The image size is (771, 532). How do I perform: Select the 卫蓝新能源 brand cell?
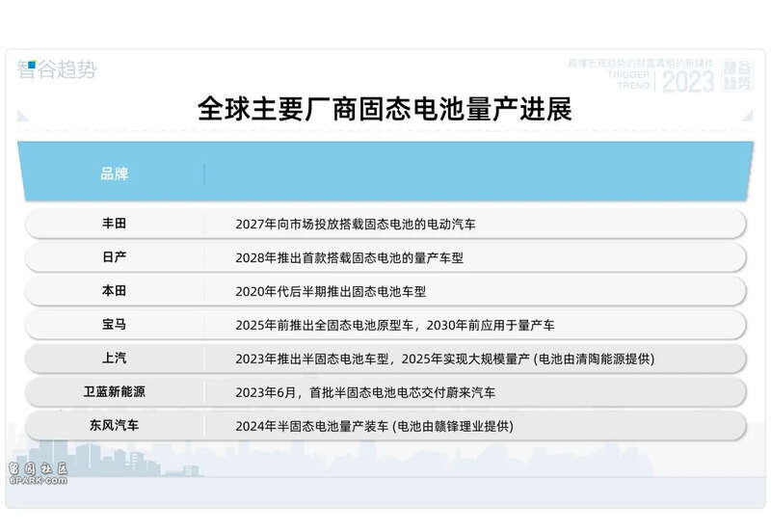[114, 391]
